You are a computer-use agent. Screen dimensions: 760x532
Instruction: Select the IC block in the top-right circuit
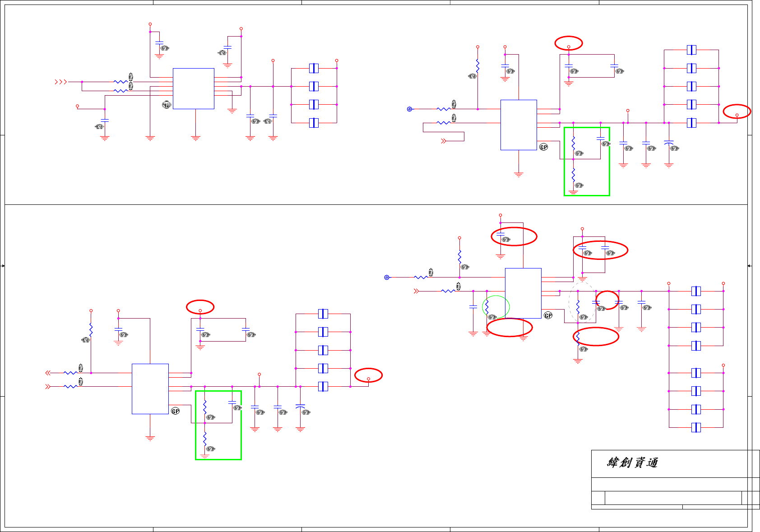tap(519, 125)
